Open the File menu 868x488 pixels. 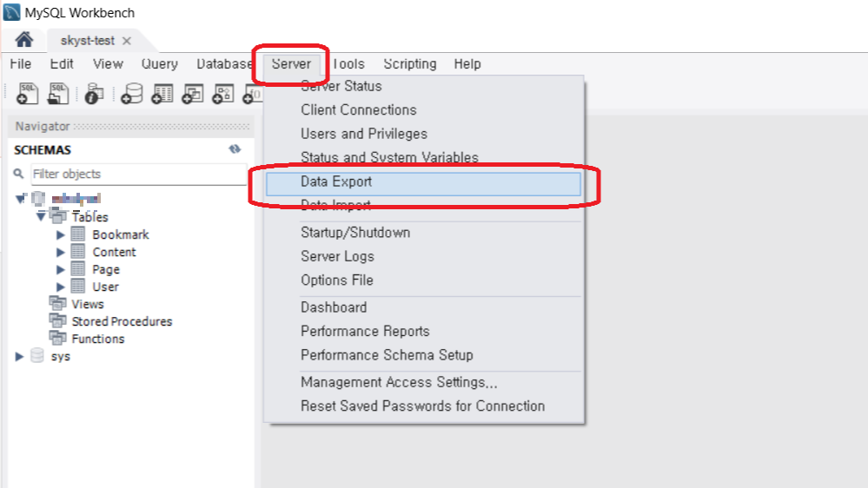pos(21,63)
